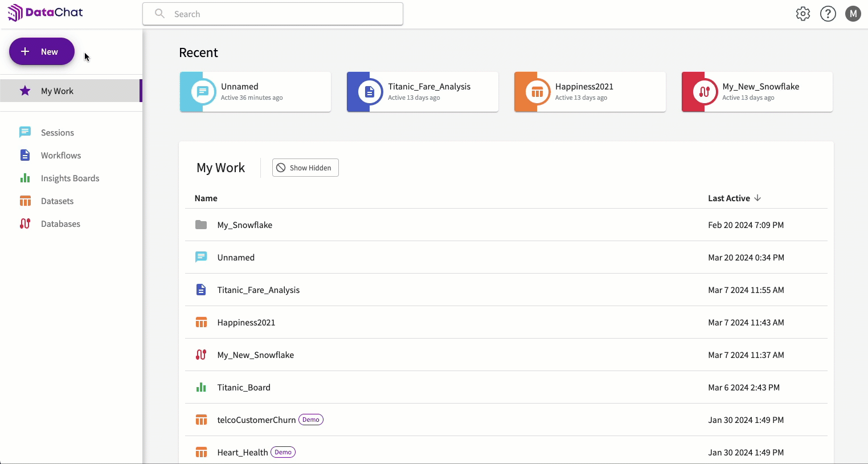Open the user avatar M menu
The height and width of the screenshot is (464, 868).
pyautogui.click(x=853, y=14)
